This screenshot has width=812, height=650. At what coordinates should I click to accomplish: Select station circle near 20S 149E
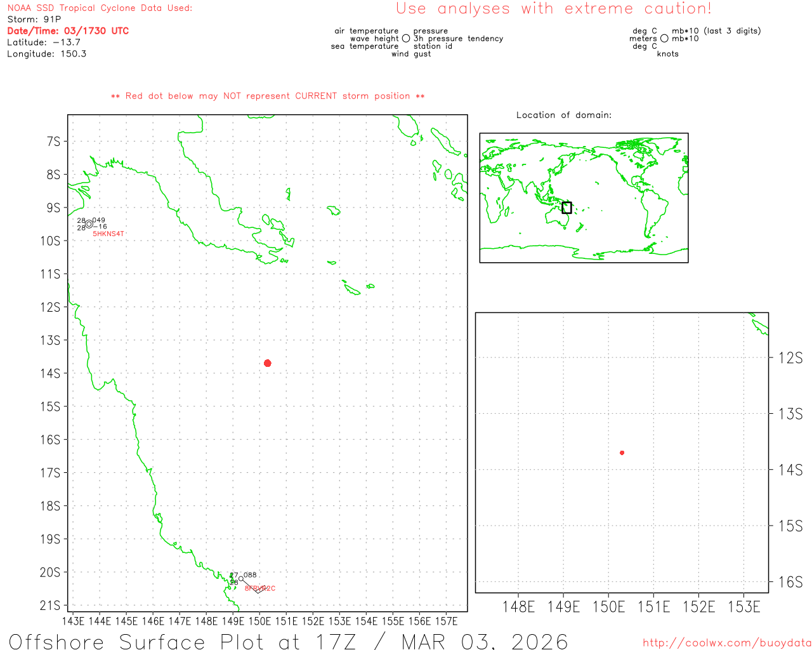click(x=240, y=579)
